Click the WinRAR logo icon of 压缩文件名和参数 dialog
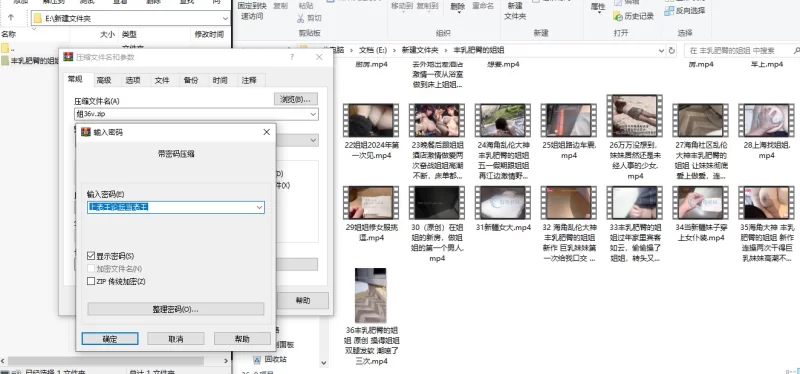Screen dimensions: 800x374 tap(68, 57)
